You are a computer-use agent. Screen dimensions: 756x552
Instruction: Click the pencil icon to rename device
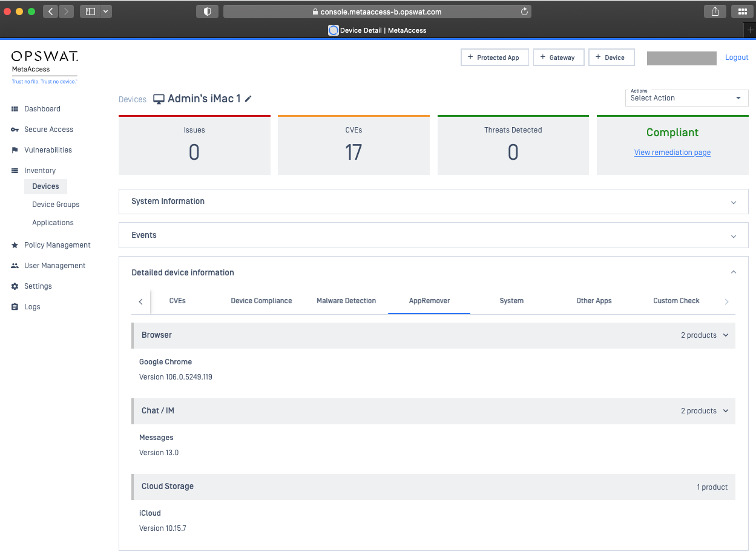tap(248, 99)
